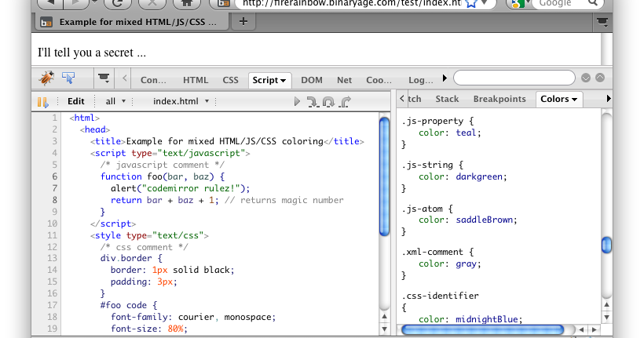Switch to the Console panel tab
The image size is (644, 338).
[x=153, y=81]
